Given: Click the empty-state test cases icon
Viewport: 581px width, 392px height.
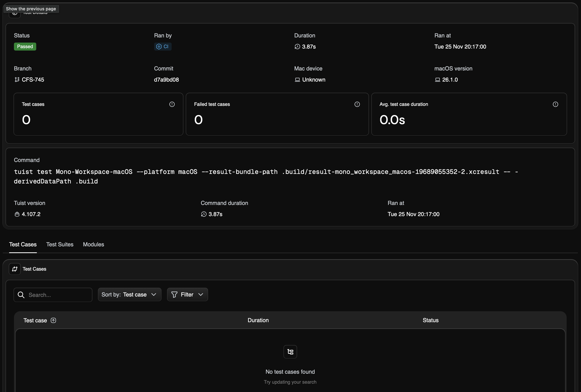Looking at the screenshot, I should click(290, 352).
